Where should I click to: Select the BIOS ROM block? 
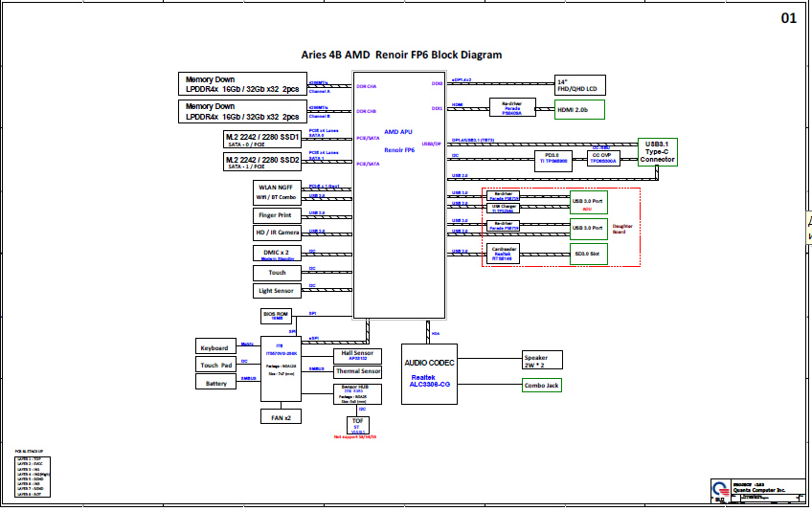(x=276, y=316)
